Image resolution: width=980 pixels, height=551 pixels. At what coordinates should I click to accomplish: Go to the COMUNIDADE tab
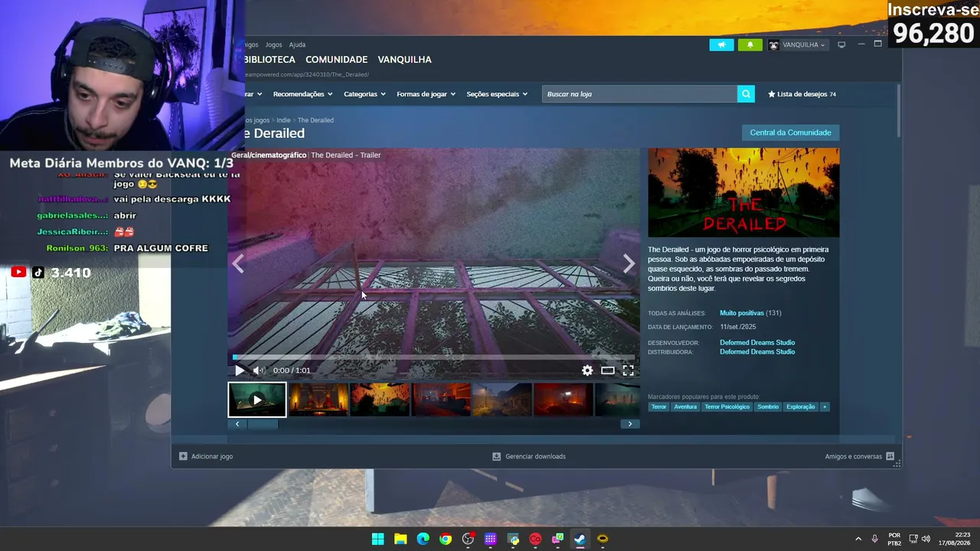336,60
